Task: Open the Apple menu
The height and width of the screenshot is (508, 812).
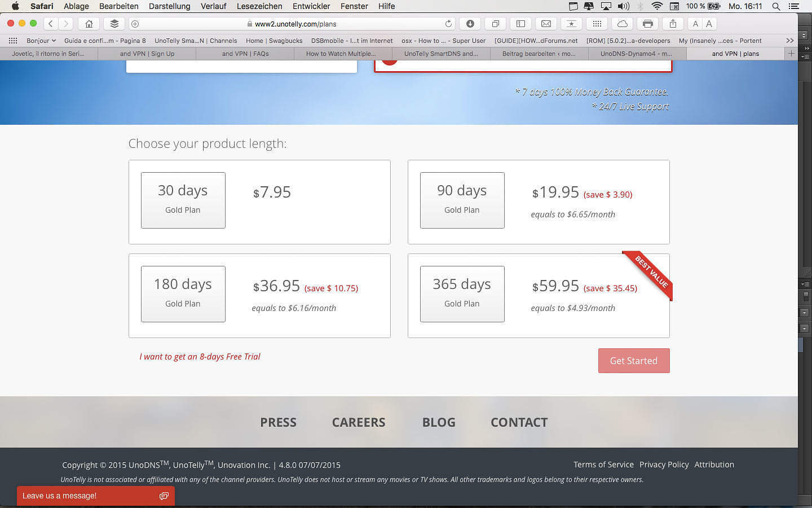Action: [15, 6]
